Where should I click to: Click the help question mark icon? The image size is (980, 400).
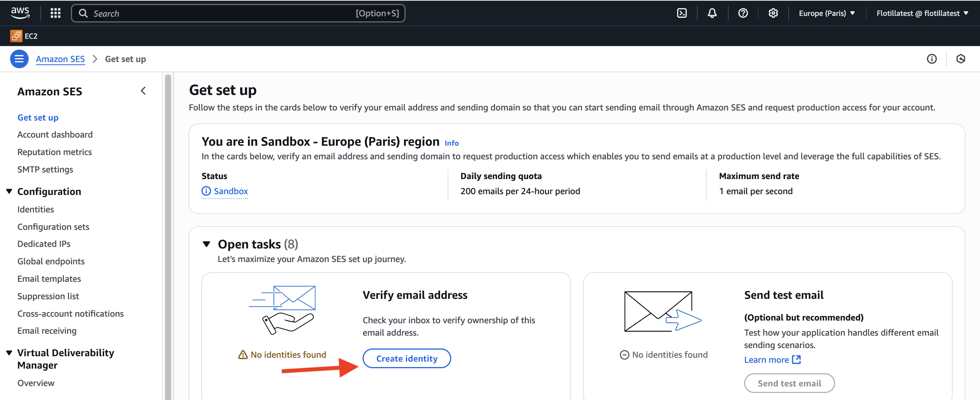(743, 13)
